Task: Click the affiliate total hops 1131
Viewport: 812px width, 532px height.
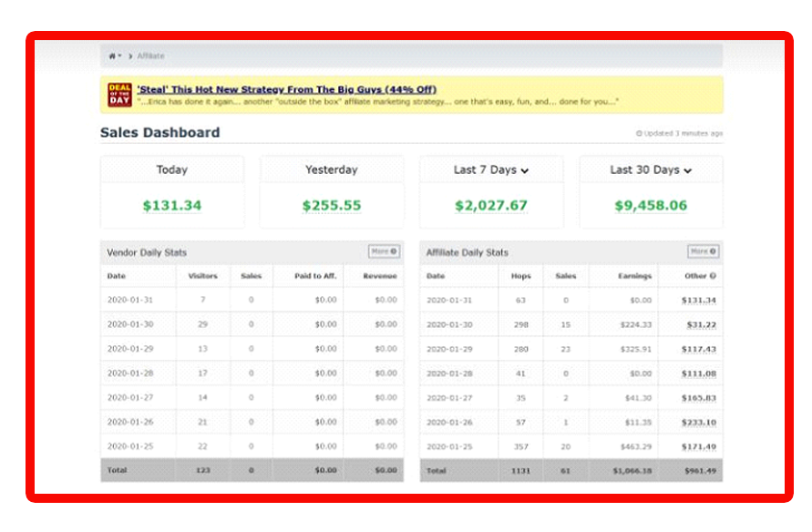Action: pos(521,471)
